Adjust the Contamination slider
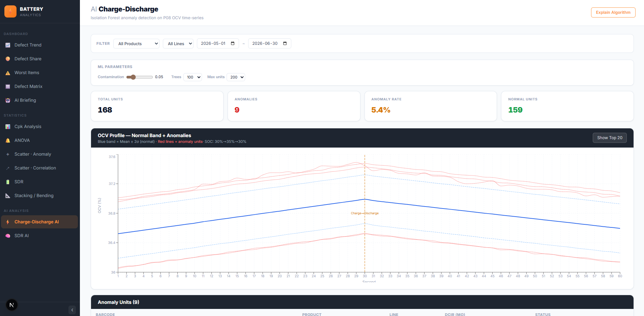Screen dimensions: 644x316 (x=140, y=77)
